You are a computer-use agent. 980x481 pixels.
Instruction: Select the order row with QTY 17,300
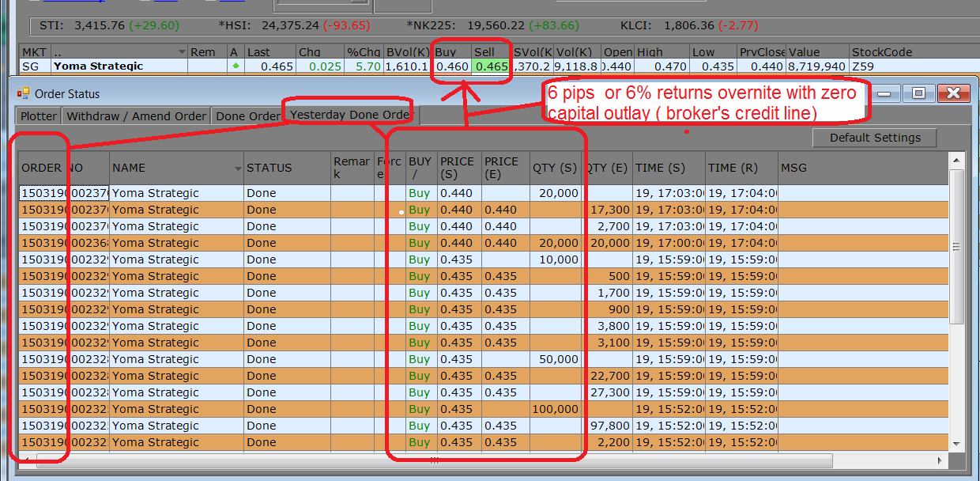[483, 210]
